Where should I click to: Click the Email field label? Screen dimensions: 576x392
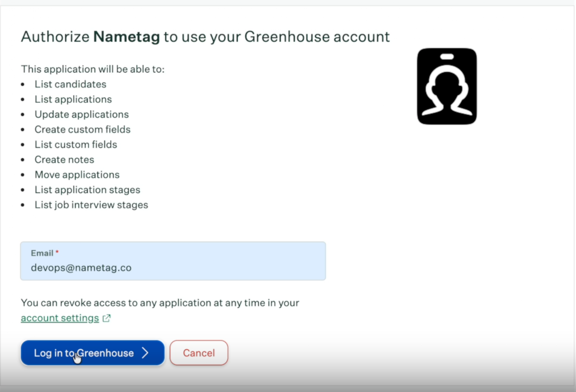[42, 253]
